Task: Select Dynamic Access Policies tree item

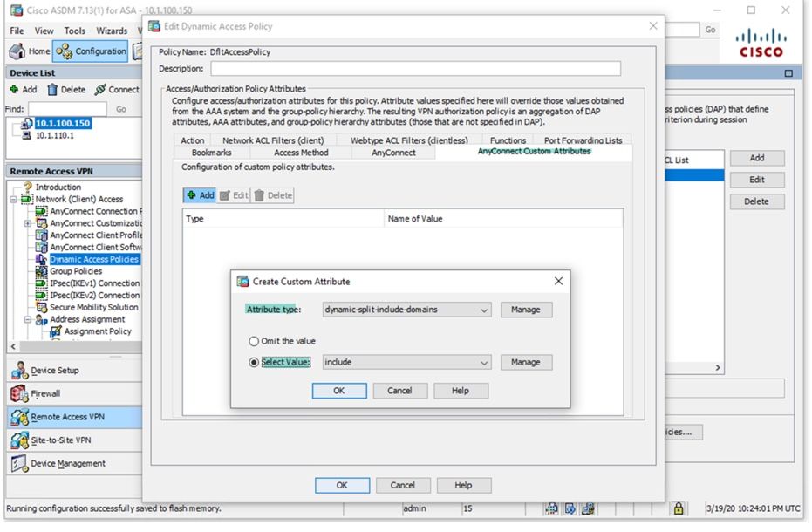Action: [94, 259]
